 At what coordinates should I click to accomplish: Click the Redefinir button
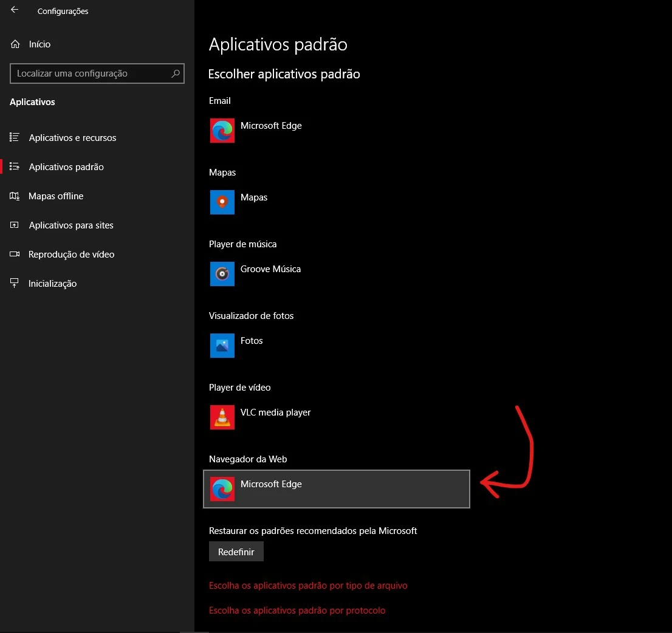pos(236,552)
